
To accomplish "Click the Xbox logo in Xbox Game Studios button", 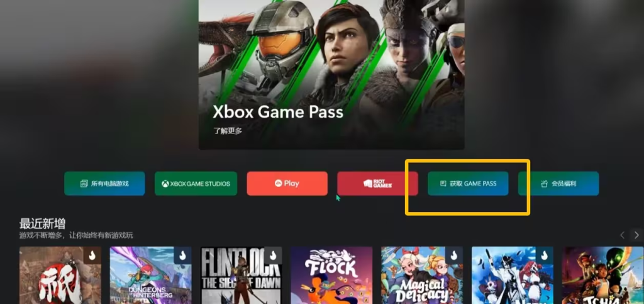I will (165, 184).
